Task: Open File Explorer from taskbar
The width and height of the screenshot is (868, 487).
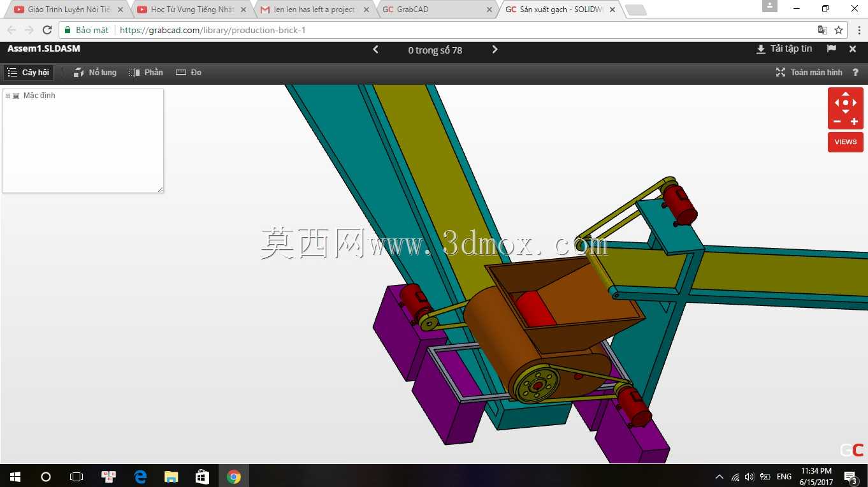Action: [171, 476]
